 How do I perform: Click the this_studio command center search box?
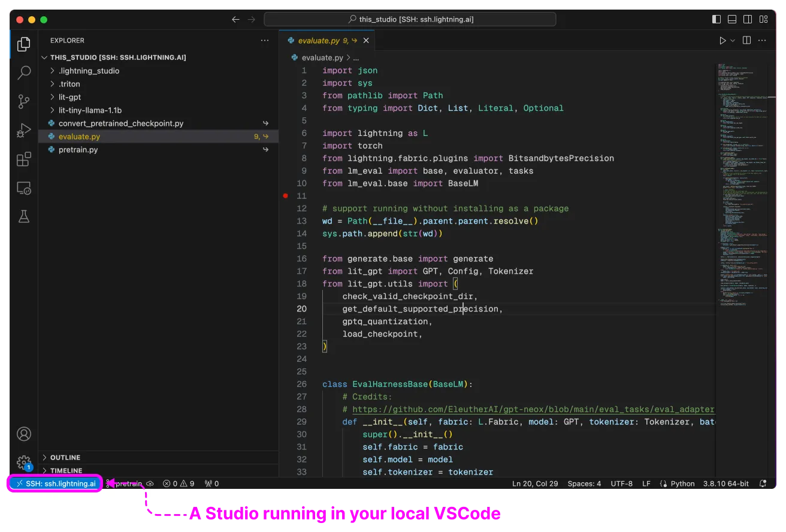click(x=410, y=19)
